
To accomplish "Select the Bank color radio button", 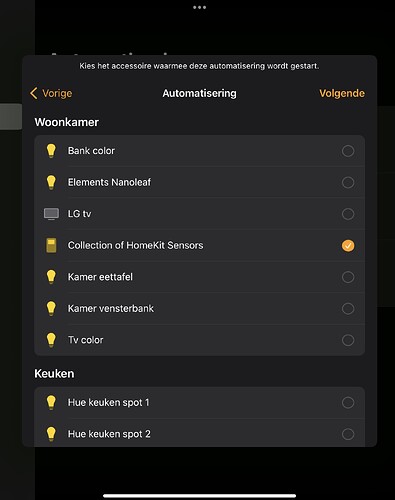I will pos(348,151).
